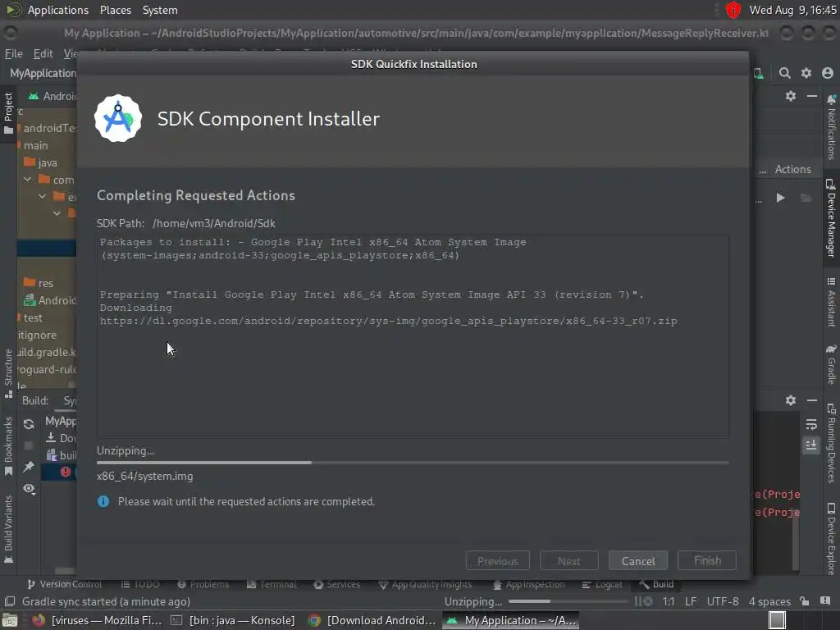
Task: Click the account avatar icon in toolbar
Action: [x=828, y=73]
